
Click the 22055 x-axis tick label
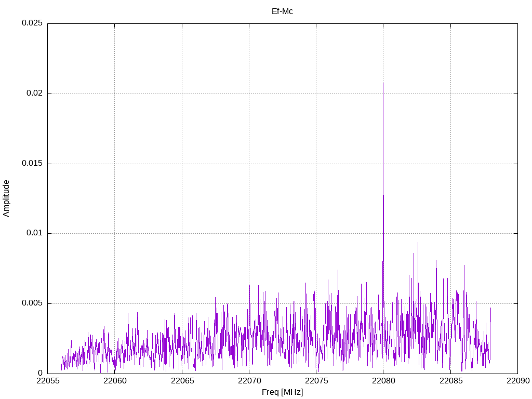tap(47, 382)
